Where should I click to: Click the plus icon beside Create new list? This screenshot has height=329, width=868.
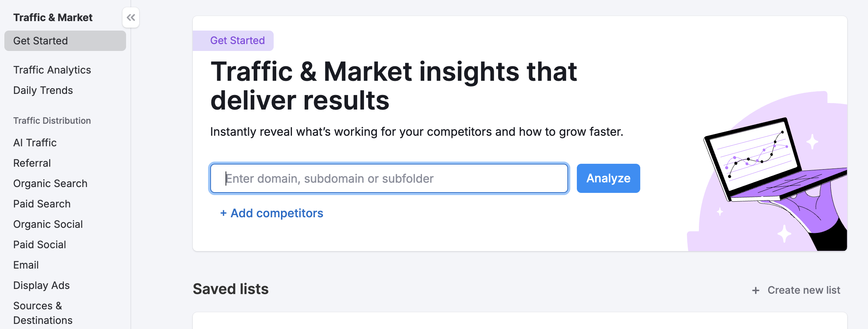[x=756, y=290]
